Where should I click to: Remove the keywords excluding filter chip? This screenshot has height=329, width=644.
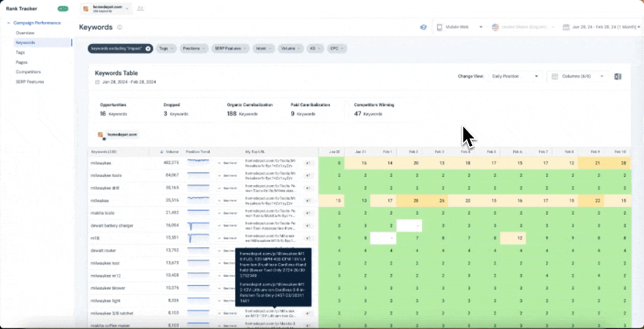pyautogui.click(x=148, y=49)
